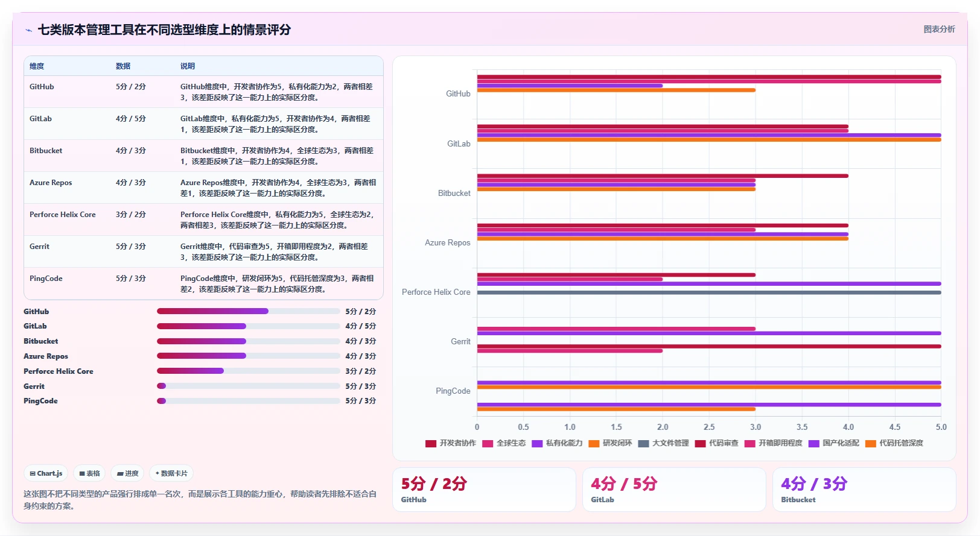Click the 维度 column header

[37, 66]
